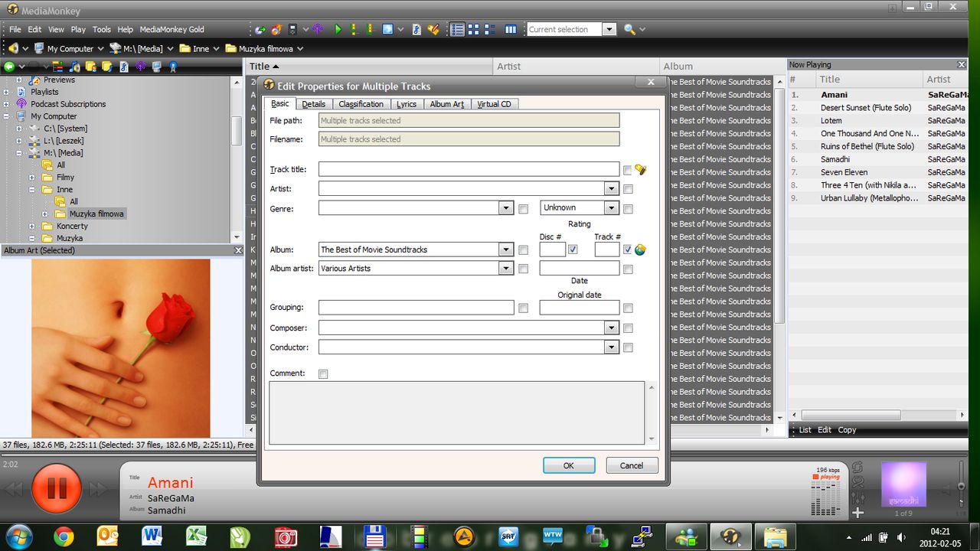The width and height of the screenshot is (980, 551).
Task: Toggle the shuffle icon in the player
Action: (x=857, y=482)
